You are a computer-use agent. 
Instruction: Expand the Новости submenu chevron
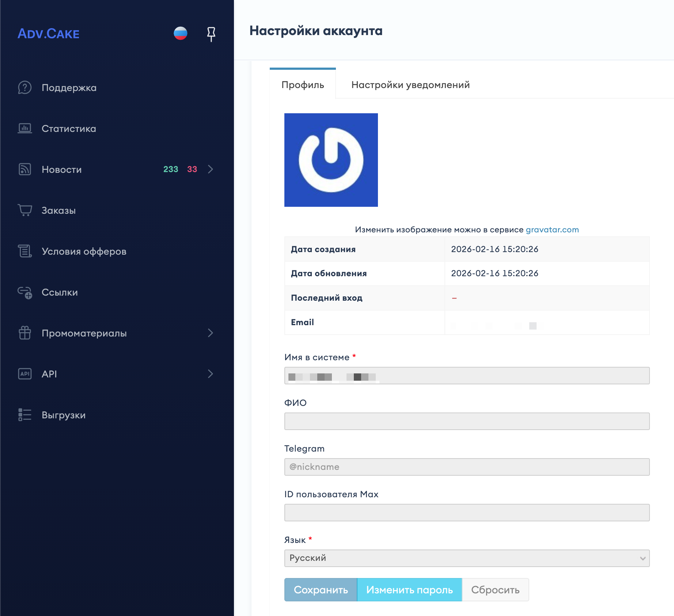click(211, 169)
